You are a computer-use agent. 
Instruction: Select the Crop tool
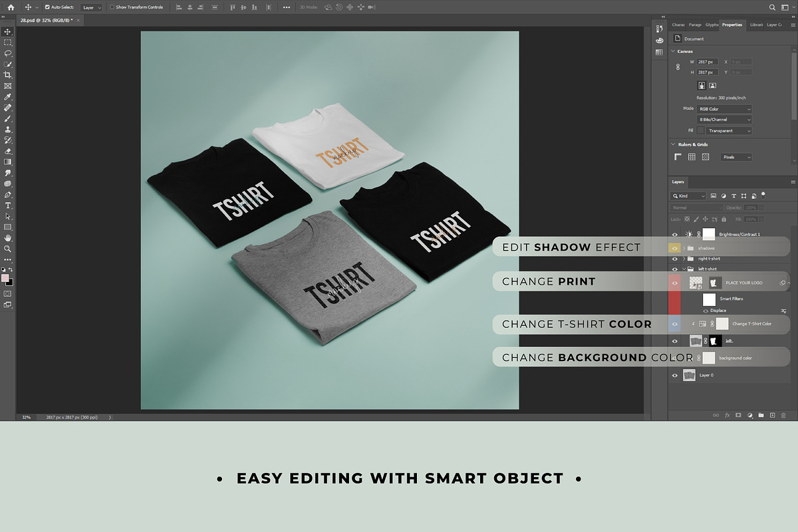pyautogui.click(x=8, y=75)
